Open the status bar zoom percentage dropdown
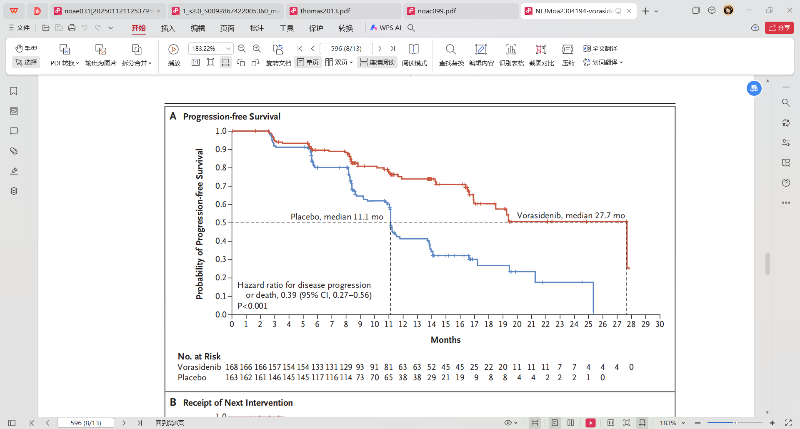The image size is (800, 429). (x=672, y=423)
